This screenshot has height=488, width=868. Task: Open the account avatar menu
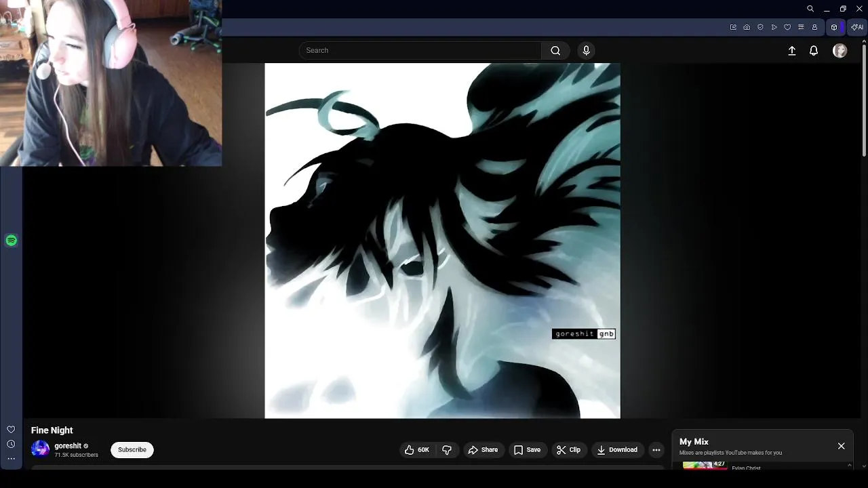pos(840,51)
